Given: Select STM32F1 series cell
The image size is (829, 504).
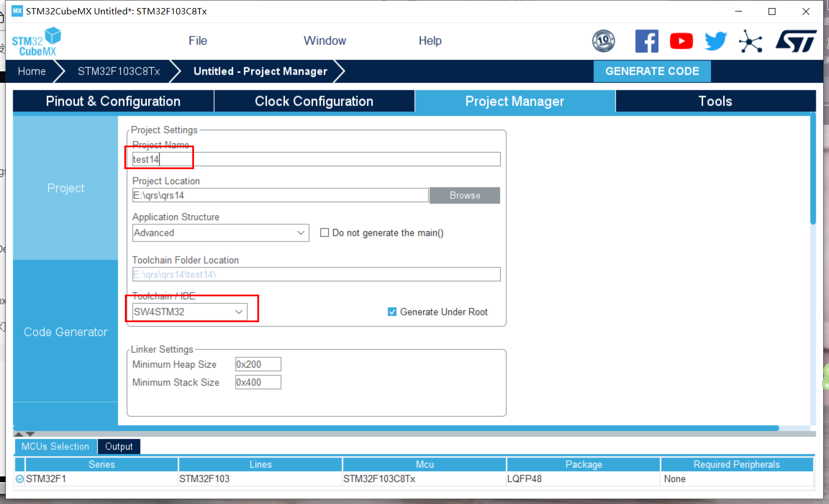Looking at the screenshot, I should [102, 479].
